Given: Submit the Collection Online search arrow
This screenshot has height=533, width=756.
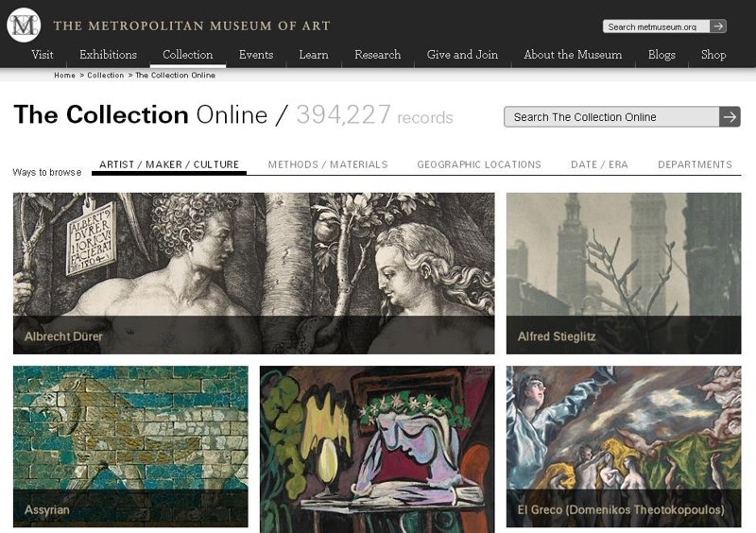Looking at the screenshot, I should pyautogui.click(x=730, y=116).
